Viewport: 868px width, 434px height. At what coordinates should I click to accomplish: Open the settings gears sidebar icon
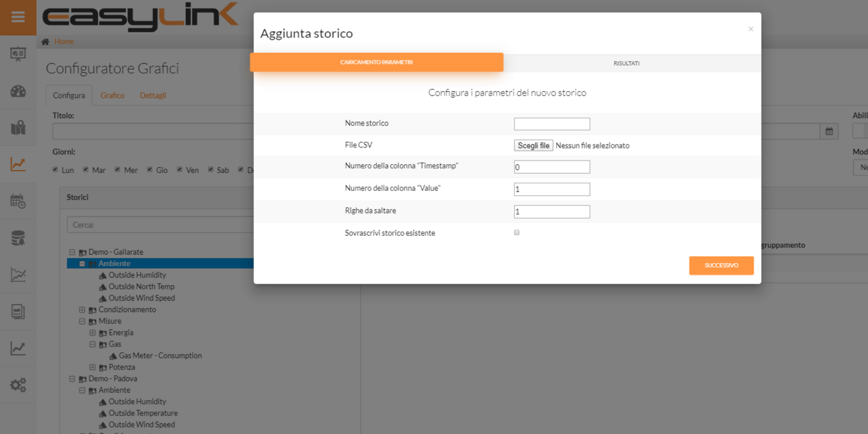(18, 385)
